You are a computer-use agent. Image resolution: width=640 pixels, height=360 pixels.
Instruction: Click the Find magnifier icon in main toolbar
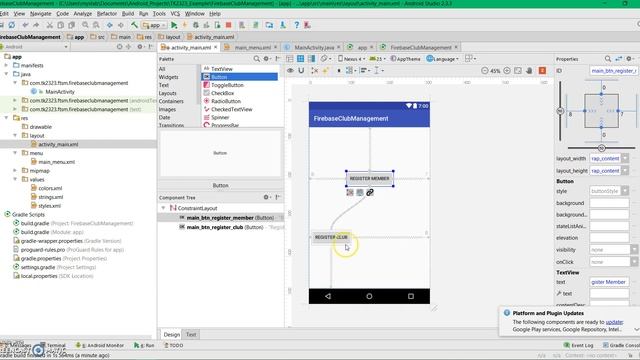coord(85,25)
